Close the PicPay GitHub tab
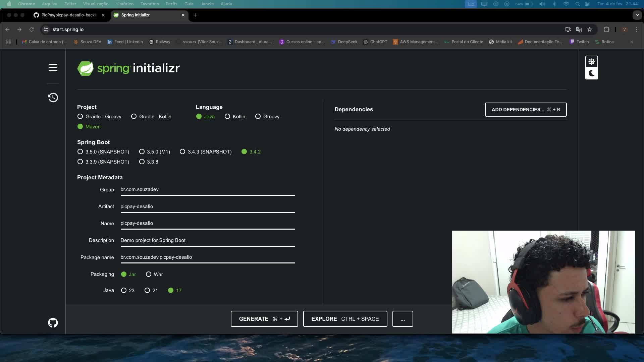 pos(103,15)
